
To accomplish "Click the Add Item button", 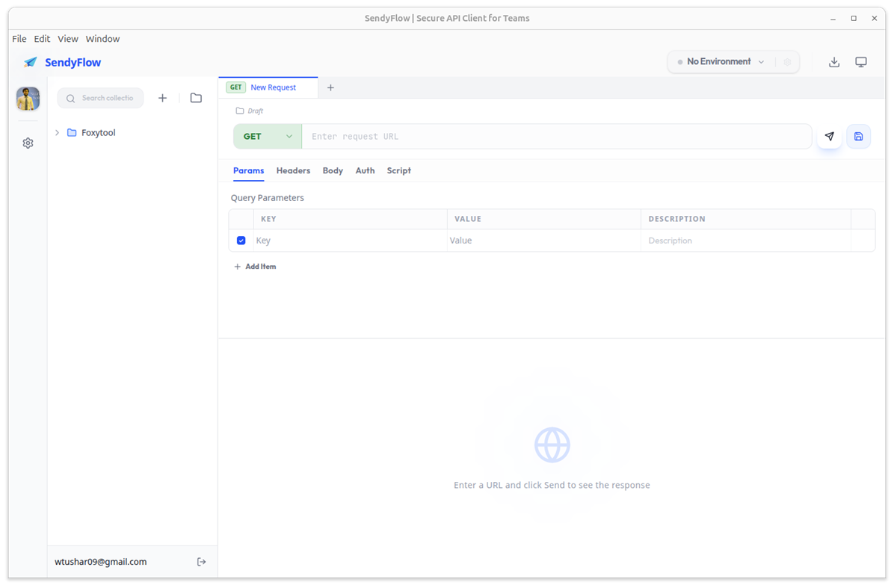I will 255,267.
